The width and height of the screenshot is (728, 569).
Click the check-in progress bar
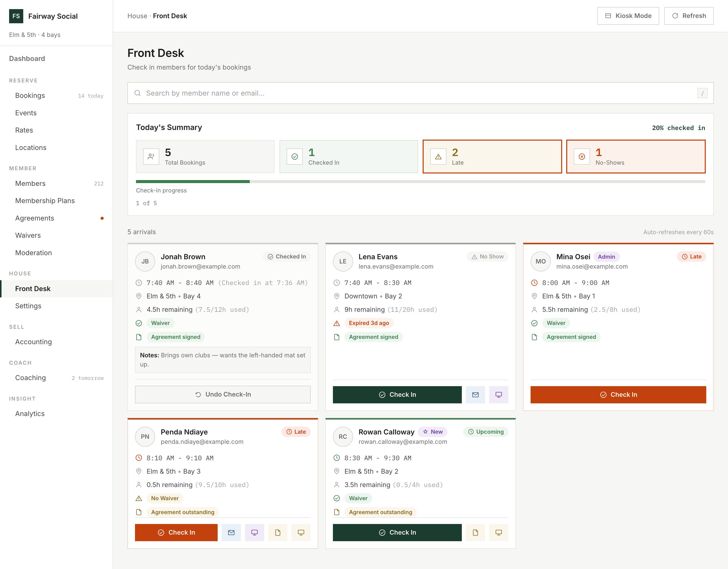420,182
